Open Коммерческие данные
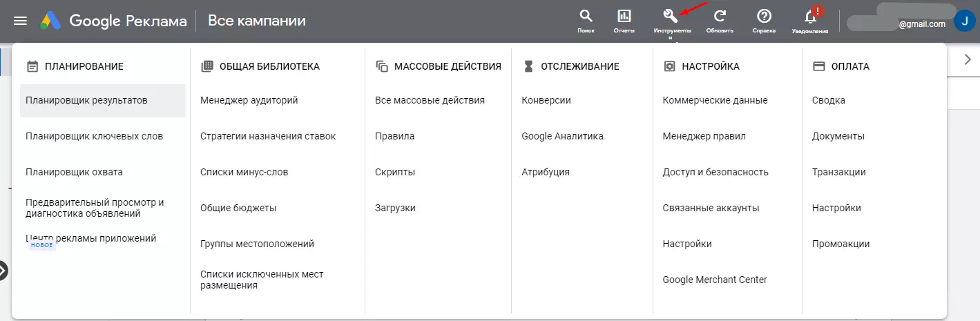The image size is (980, 321). pyautogui.click(x=715, y=100)
